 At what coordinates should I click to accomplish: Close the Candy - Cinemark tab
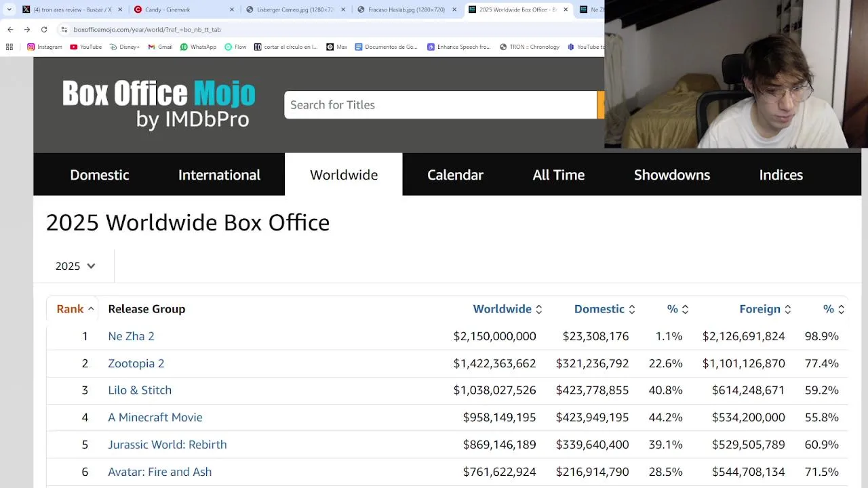coord(232,9)
